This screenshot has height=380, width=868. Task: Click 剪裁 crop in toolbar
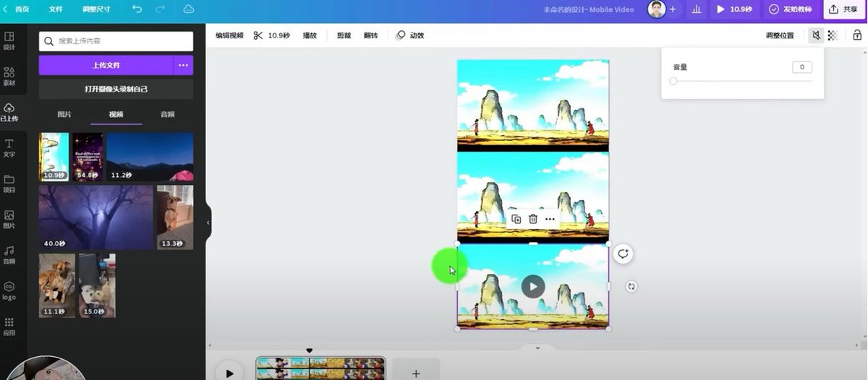click(x=344, y=35)
